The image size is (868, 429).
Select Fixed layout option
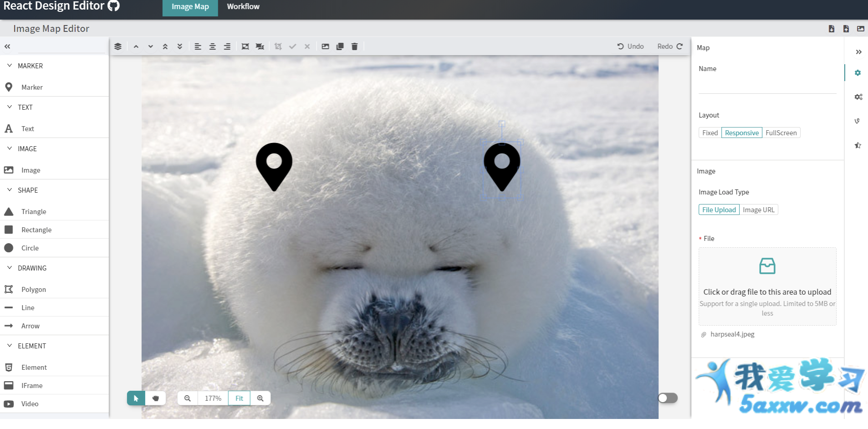point(710,133)
